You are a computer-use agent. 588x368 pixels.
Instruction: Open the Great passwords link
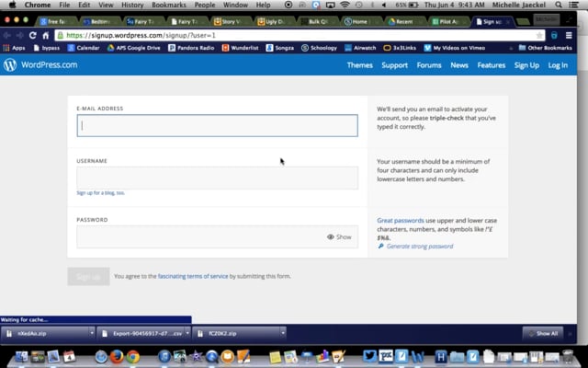pos(401,221)
